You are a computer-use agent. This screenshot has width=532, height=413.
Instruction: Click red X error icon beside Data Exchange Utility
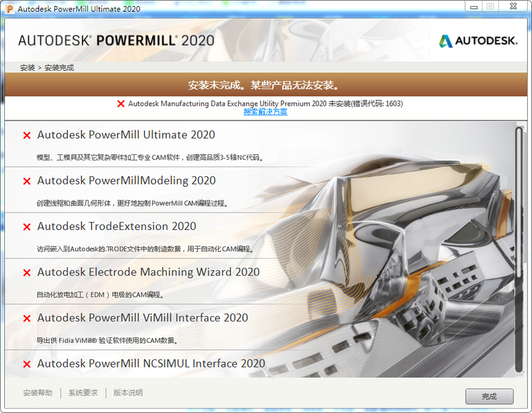click(121, 104)
